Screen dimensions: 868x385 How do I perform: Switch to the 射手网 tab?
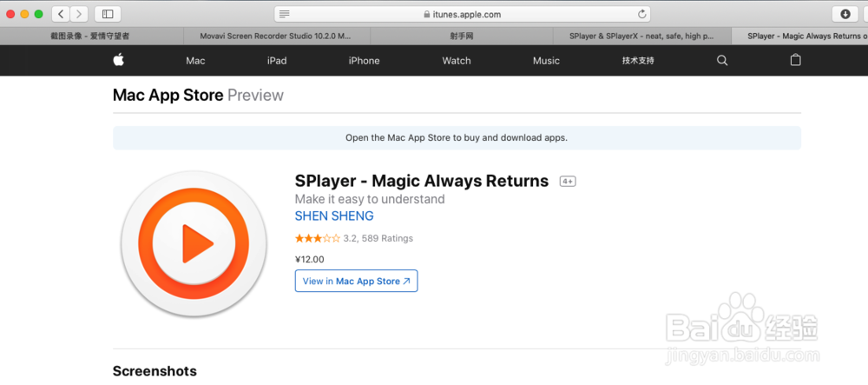tap(462, 36)
